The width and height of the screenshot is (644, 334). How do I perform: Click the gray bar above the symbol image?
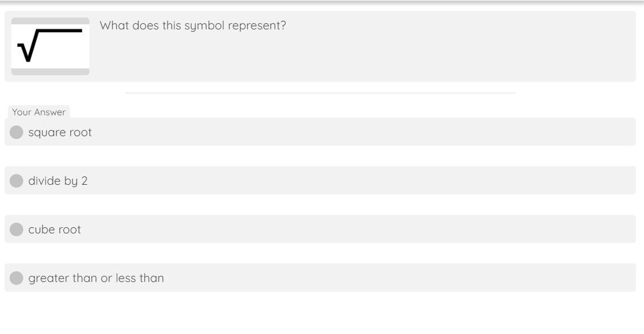(x=50, y=21)
